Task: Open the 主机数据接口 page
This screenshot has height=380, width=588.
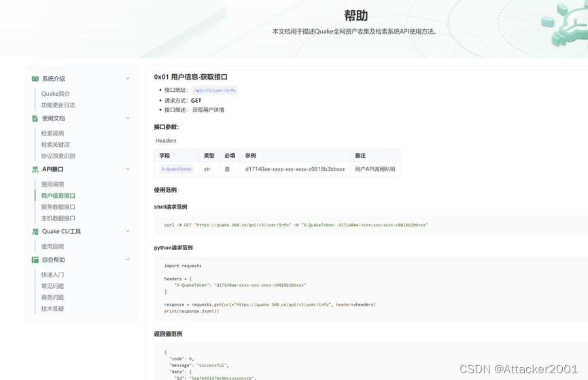Action: (x=58, y=218)
